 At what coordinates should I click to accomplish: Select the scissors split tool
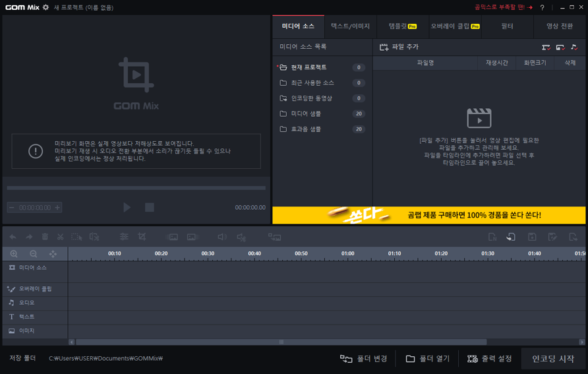61,237
